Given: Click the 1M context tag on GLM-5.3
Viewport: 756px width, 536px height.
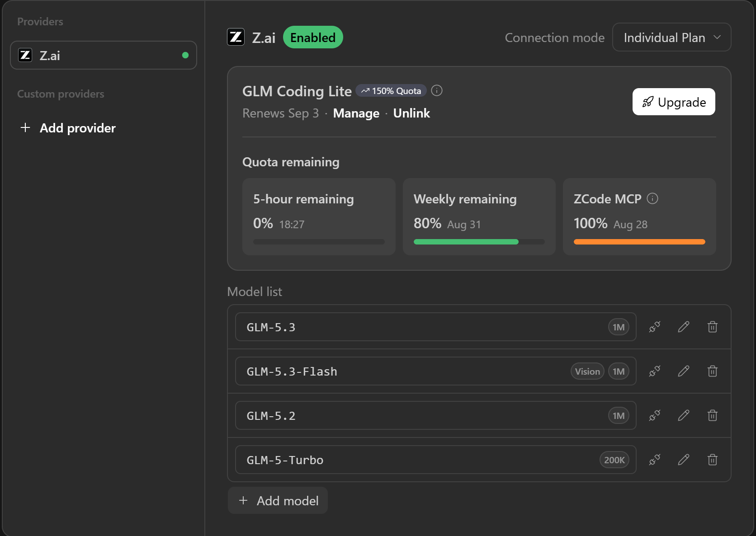Looking at the screenshot, I should coord(619,327).
